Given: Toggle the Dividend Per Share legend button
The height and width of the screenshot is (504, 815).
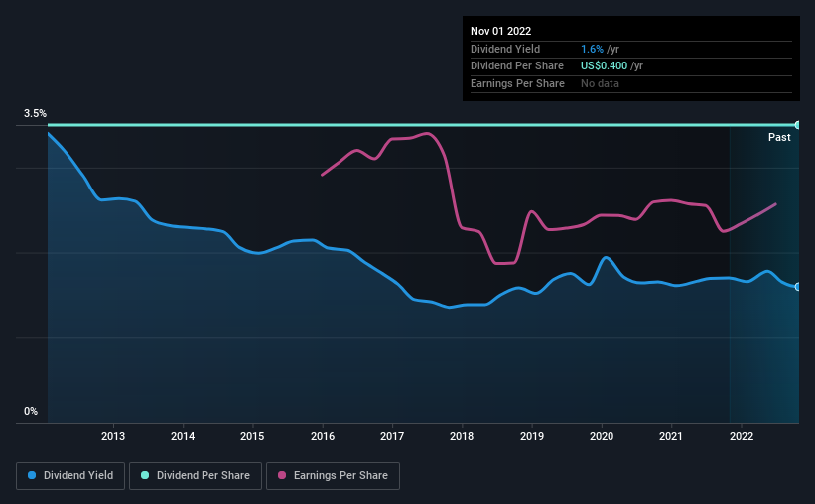Looking at the screenshot, I should coord(201,476).
